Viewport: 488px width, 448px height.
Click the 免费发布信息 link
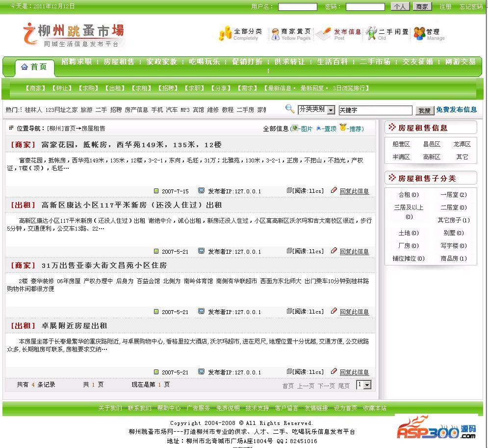click(456, 109)
